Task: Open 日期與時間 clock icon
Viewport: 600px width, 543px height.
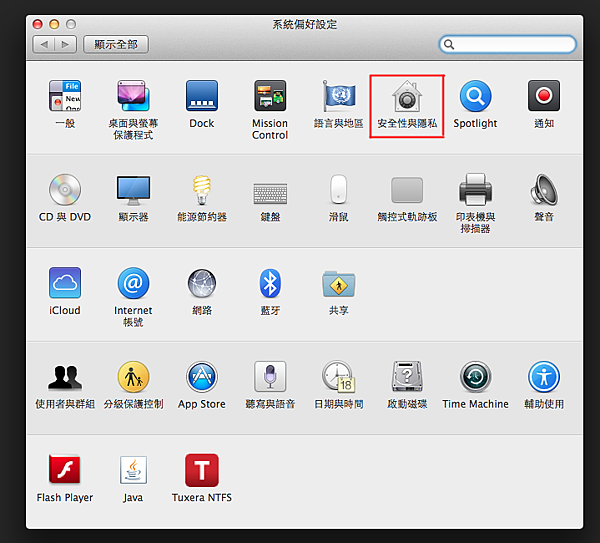Action: click(x=339, y=377)
